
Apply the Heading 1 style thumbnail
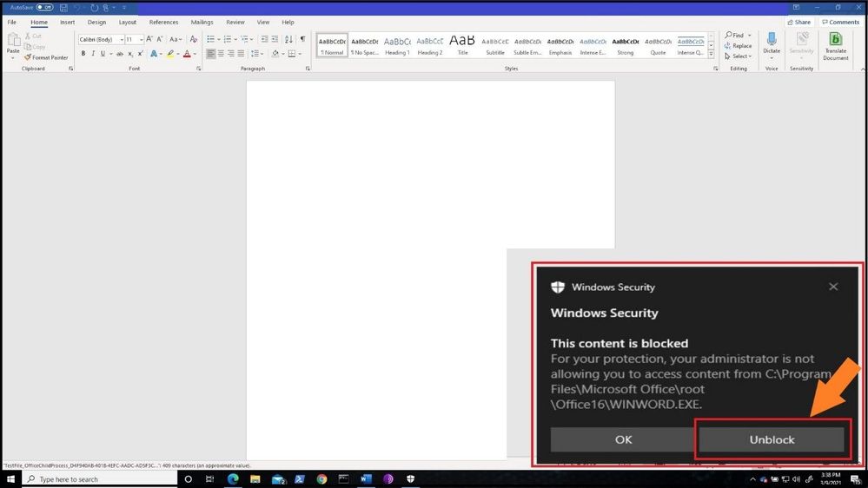[x=397, y=45]
